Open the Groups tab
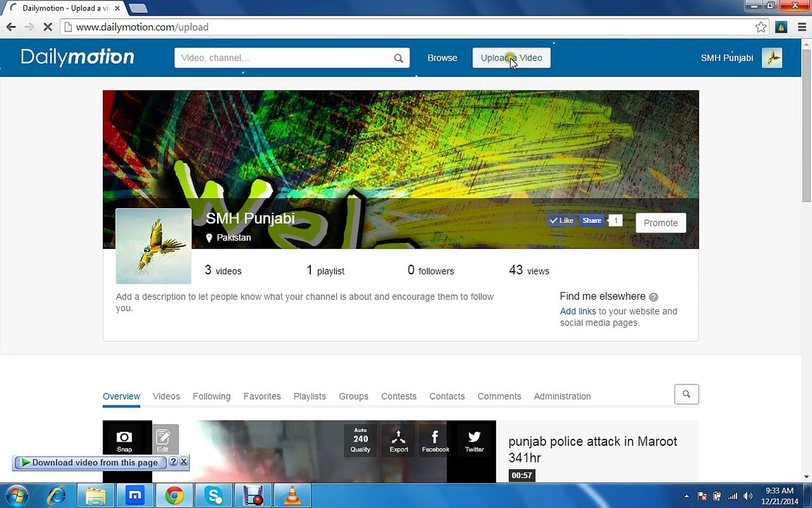Image resolution: width=812 pixels, height=508 pixels. (x=353, y=396)
